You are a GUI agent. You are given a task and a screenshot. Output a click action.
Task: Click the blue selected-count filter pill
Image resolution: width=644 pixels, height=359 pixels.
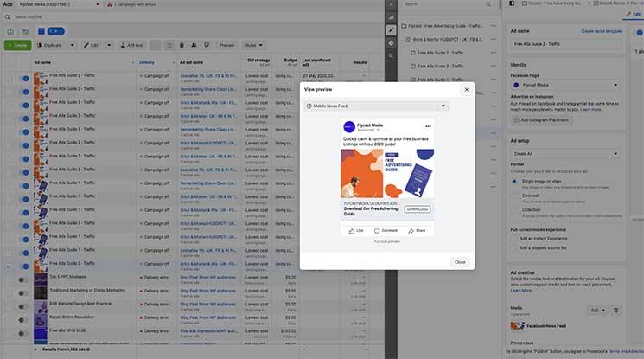pyautogui.click(x=56, y=31)
